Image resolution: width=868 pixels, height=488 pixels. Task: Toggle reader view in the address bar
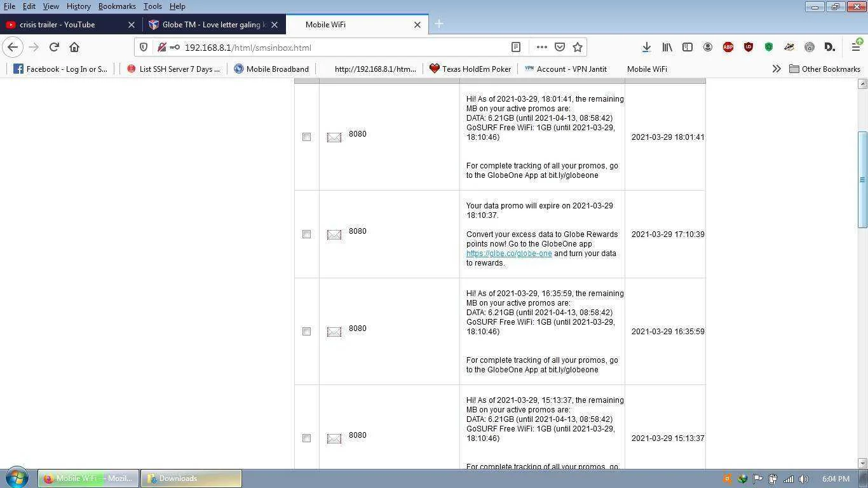[516, 47]
